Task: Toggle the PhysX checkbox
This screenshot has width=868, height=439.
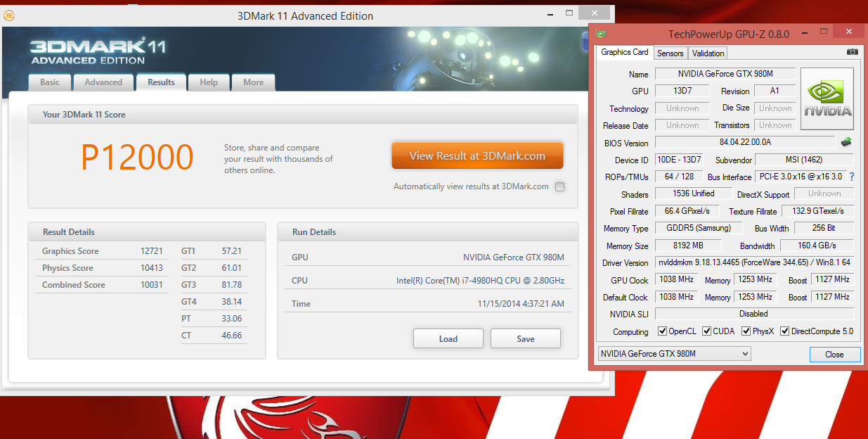Action: [x=746, y=331]
